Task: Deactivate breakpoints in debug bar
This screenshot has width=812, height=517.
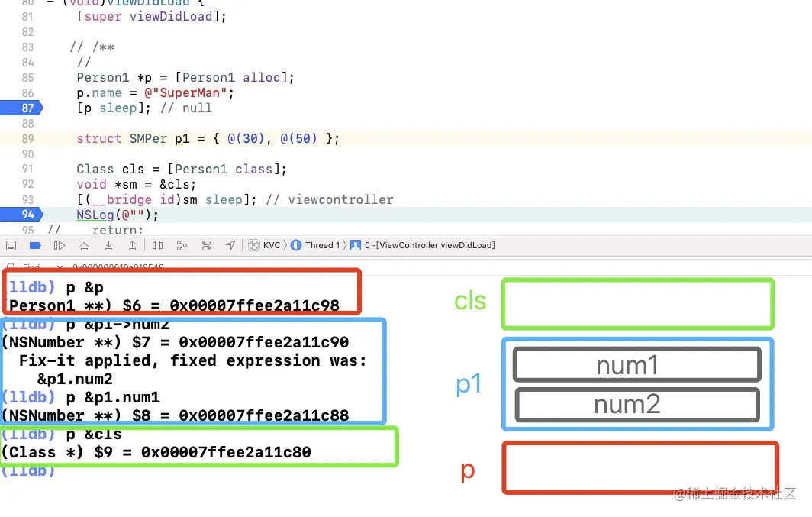Action: pos(35,246)
